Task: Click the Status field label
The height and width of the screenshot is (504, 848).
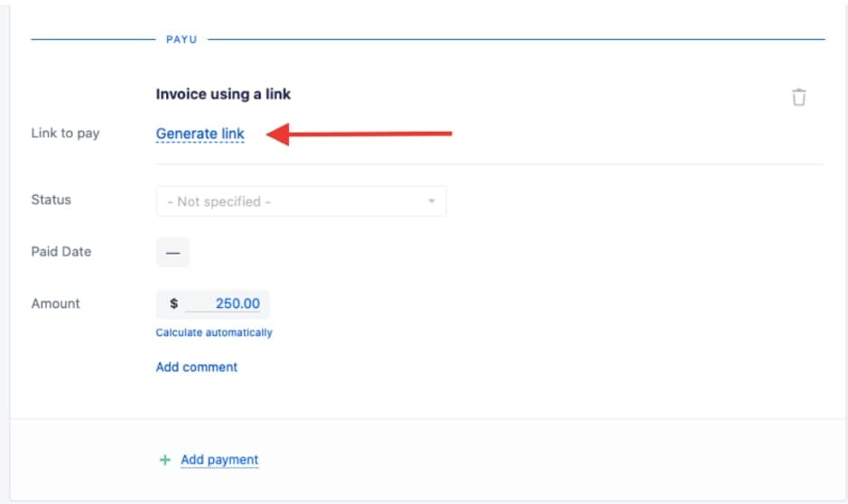Action: tap(51, 200)
